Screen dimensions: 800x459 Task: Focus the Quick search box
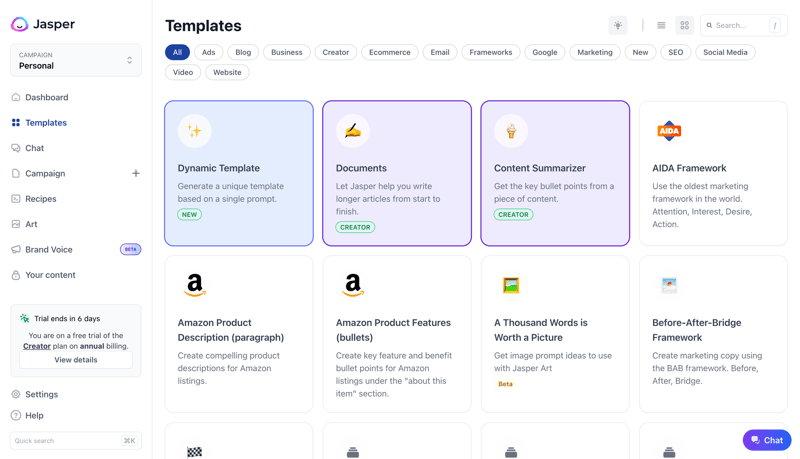(x=76, y=441)
